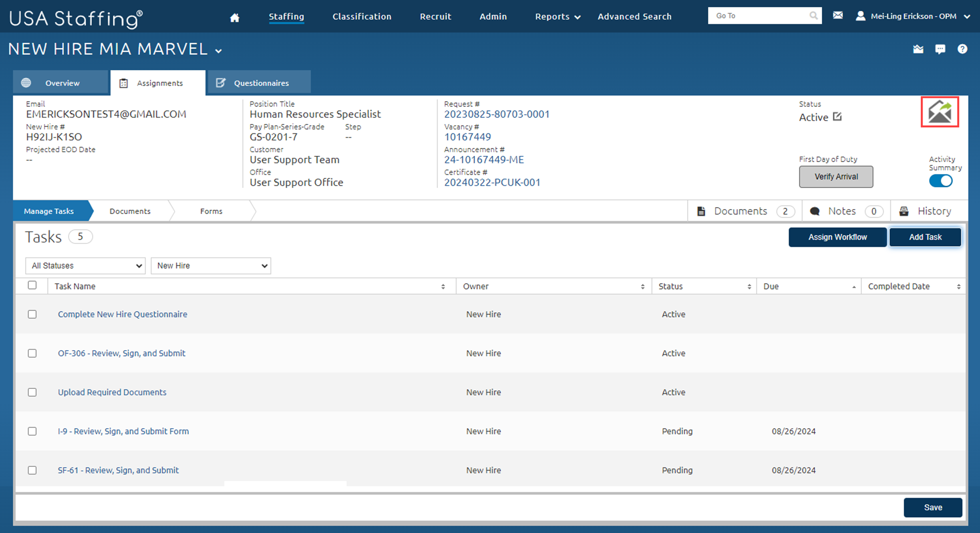
Task: Click the Human Resources Specialist title
Action: click(x=315, y=114)
